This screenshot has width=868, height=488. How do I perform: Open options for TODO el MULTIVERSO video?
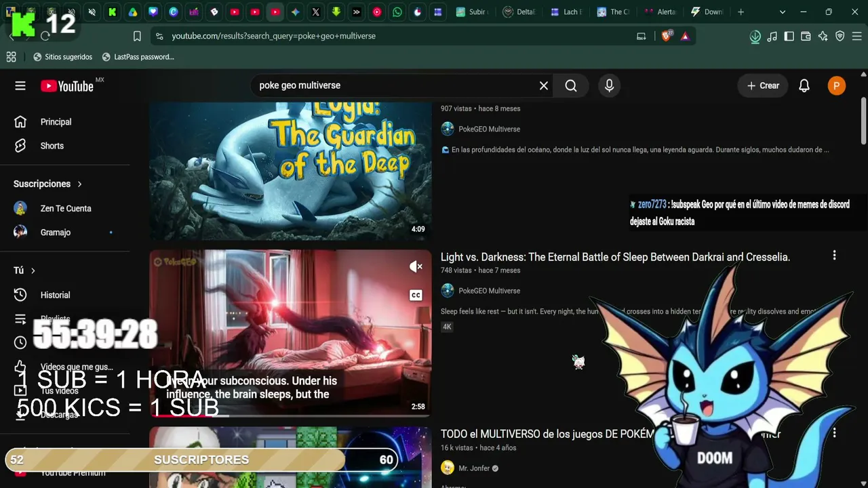(x=834, y=432)
